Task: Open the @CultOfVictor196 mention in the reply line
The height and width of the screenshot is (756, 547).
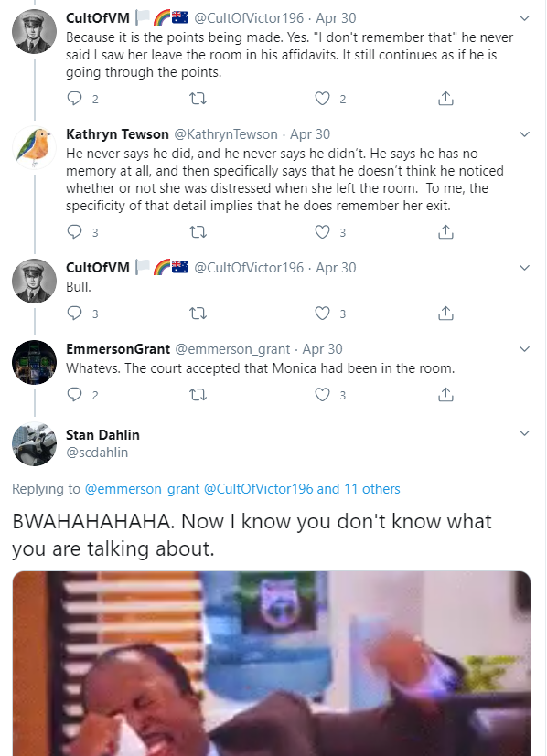Action: tap(259, 489)
